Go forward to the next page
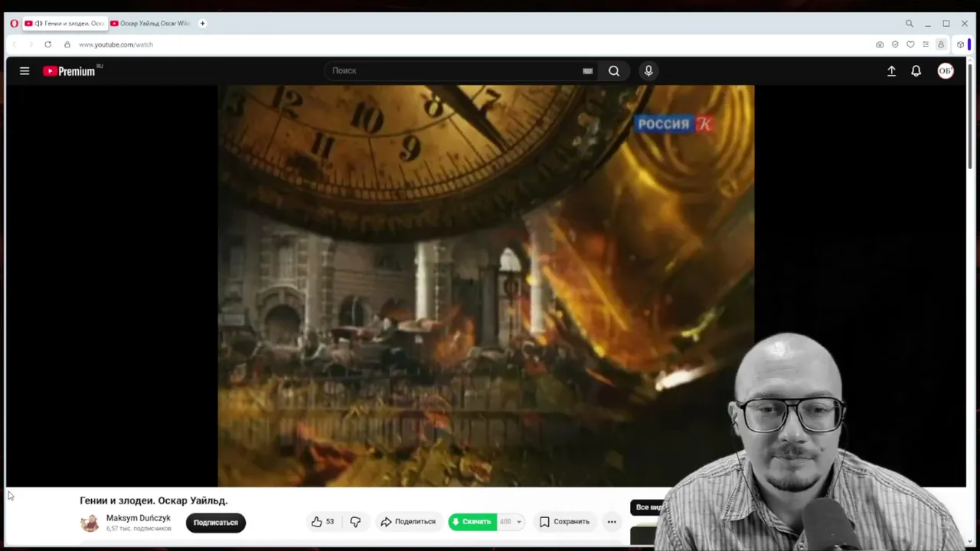 (31, 44)
